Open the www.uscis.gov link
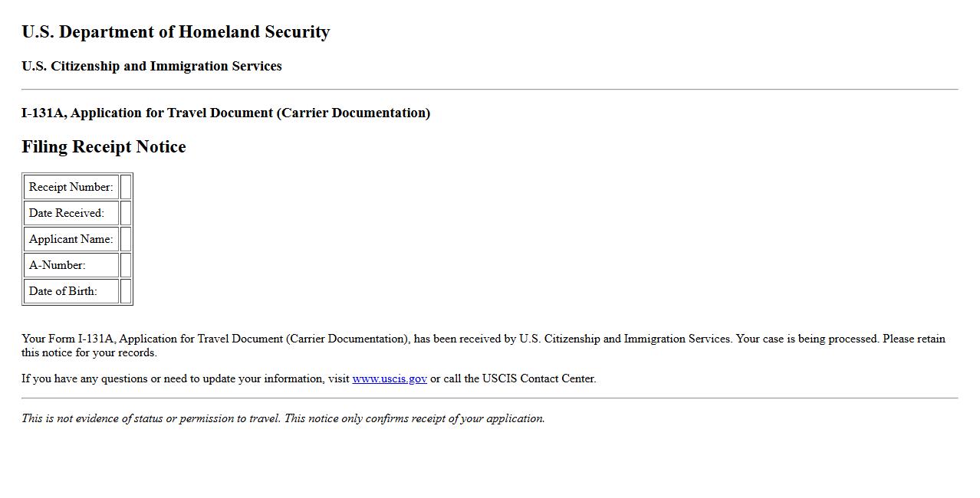Viewport: 980px width, 498px height. pyautogui.click(x=390, y=378)
